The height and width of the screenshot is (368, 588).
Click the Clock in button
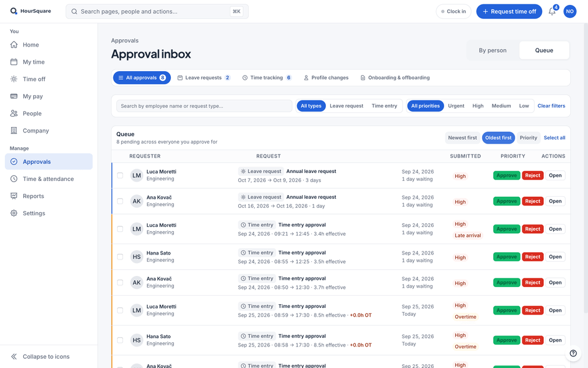[453, 12]
